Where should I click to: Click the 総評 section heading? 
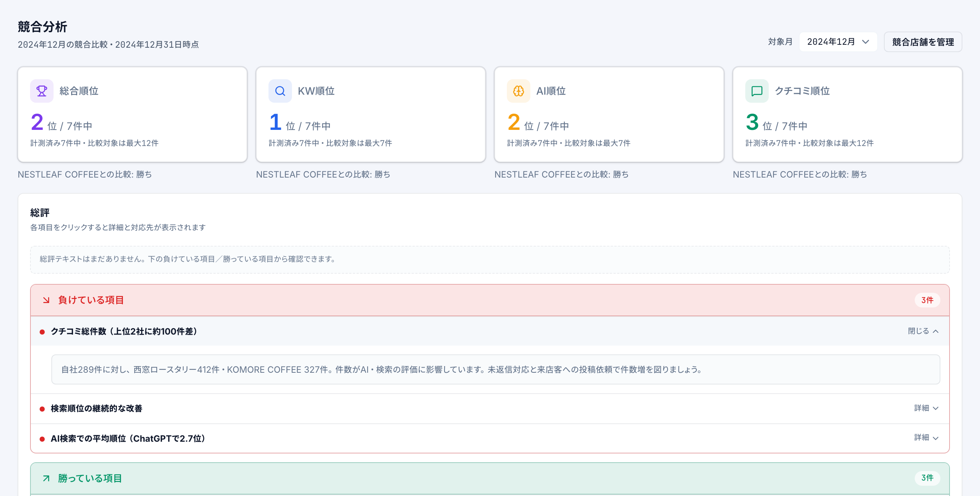coord(40,213)
